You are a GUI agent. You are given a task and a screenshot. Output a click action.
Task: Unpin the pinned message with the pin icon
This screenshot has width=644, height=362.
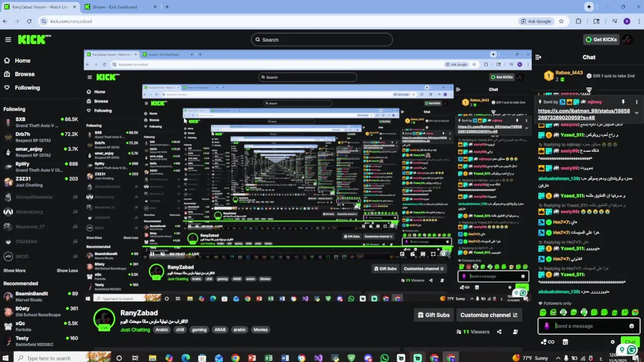(623, 102)
